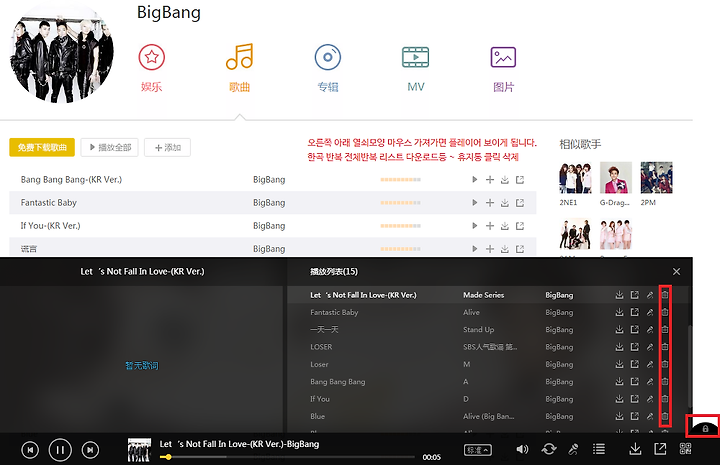Toggle the playlist list icon

(599, 449)
